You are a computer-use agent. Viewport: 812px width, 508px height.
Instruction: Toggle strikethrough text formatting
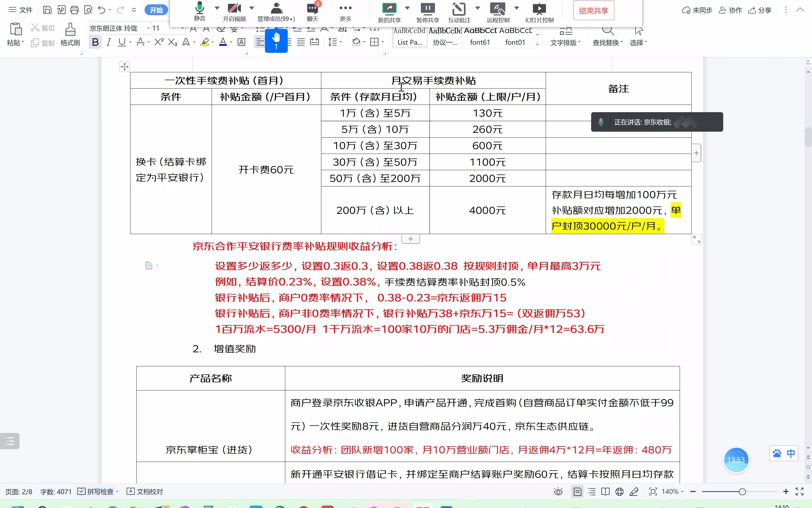(140, 42)
